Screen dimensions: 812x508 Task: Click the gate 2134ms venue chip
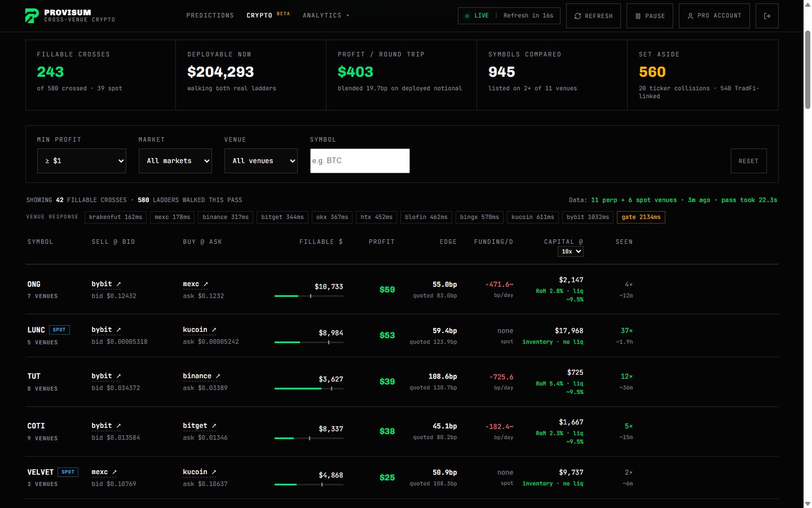pos(641,217)
